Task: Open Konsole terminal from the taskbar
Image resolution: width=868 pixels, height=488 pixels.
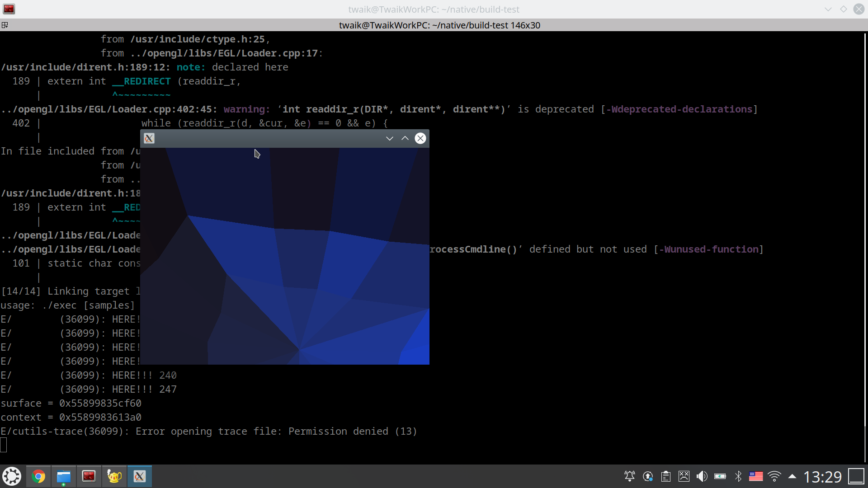Action: pyautogui.click(x=89, y=476)
